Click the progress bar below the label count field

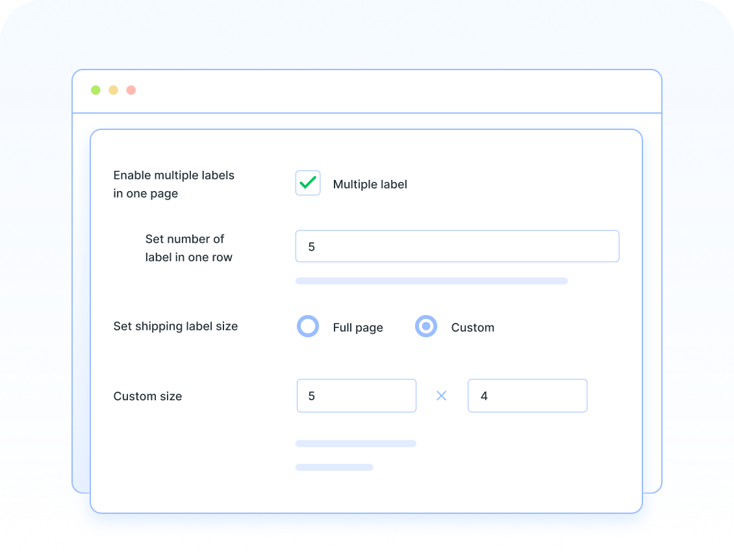pos(431,281)
